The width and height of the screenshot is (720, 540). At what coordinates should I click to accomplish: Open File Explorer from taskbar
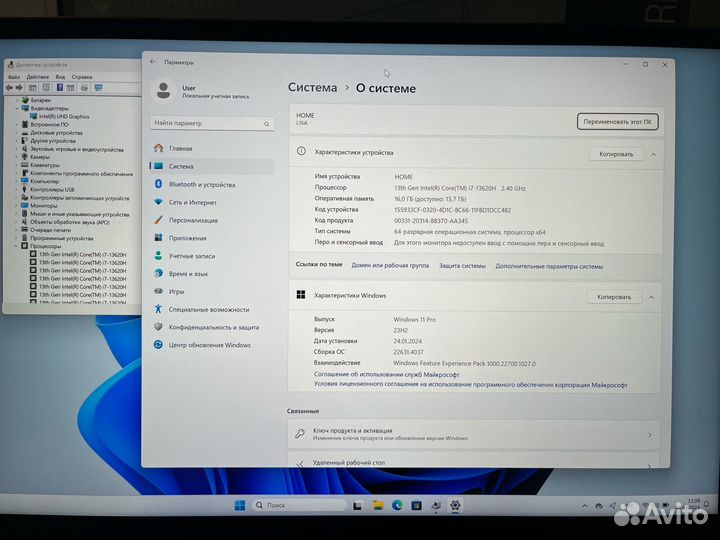[378, 505]
